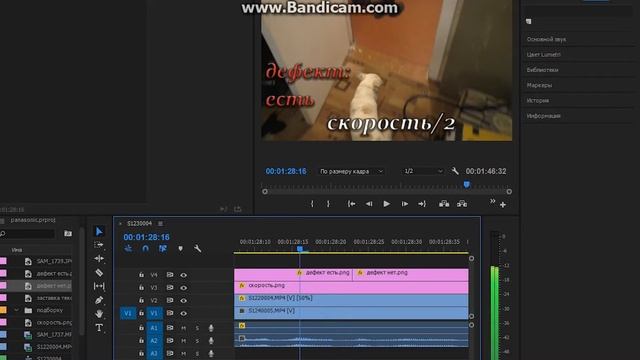Viewport: 640px width, 360px height.
Task: Click the timeline vertical zoom handle
Action: 471,258
